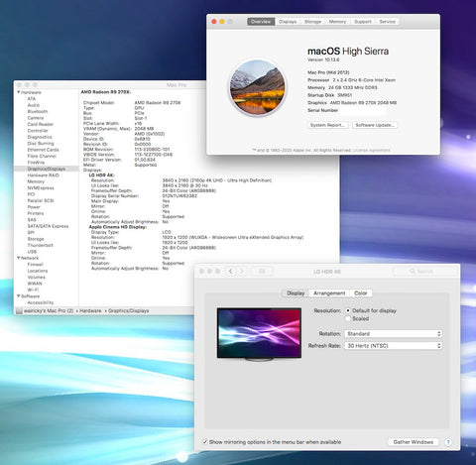Switch to Overview tab in About This Mac
Image resolution: width=476 pixels, height=465 pixels.
(261, 22)
